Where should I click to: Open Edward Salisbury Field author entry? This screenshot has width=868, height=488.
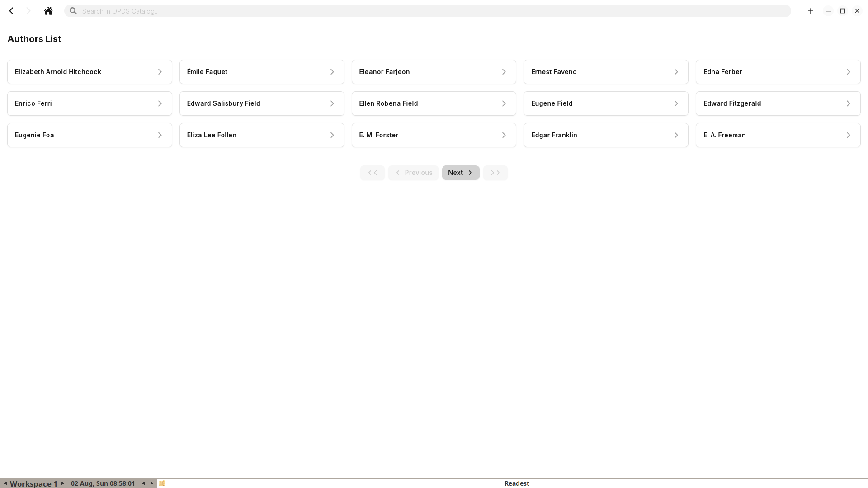click(x=262, y=103)
